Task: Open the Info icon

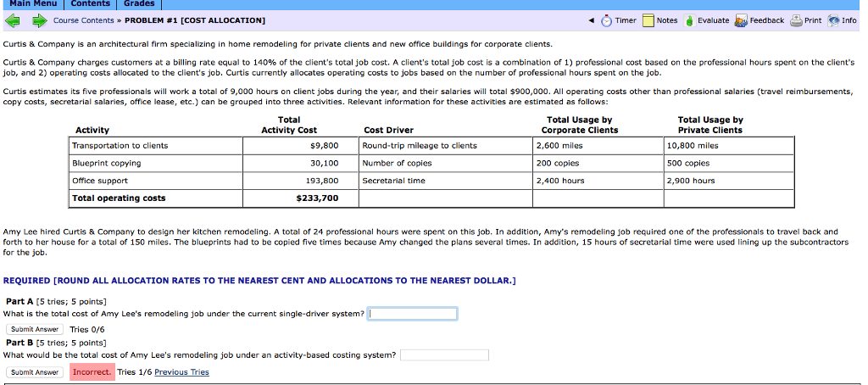Action: click(x=833, y=20)
